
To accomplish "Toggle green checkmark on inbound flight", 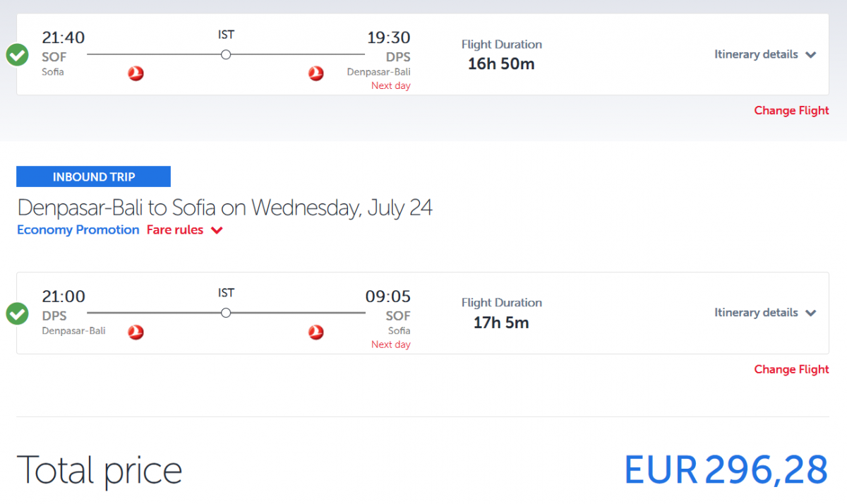I will 18,313.
